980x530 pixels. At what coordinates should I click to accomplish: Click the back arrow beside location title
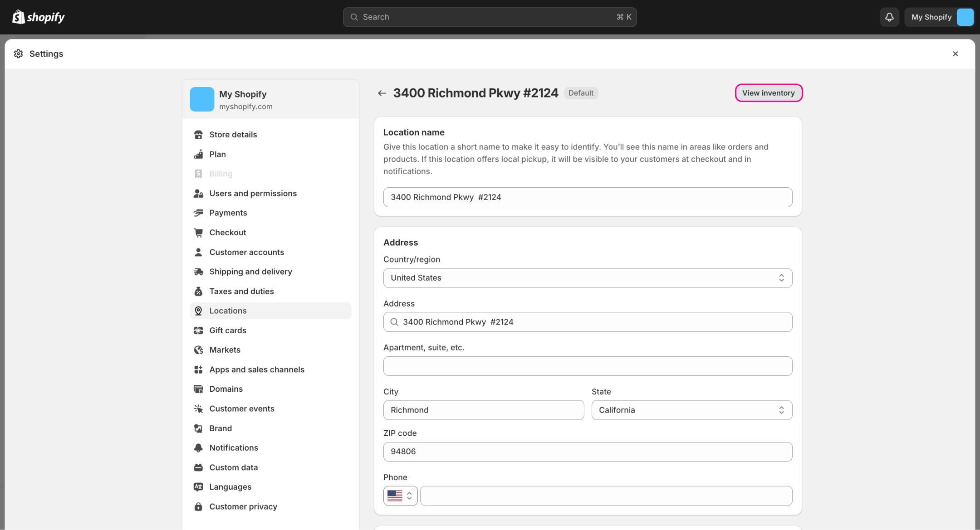[382, 93]
